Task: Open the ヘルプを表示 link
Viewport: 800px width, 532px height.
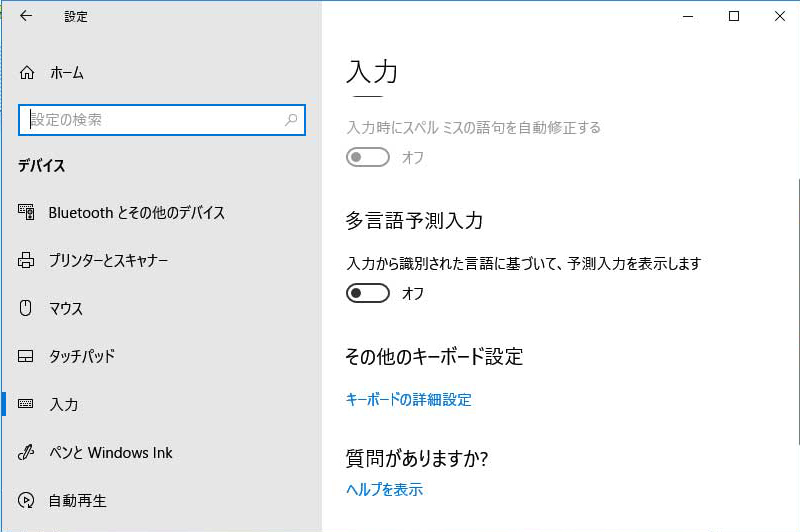Action: pos(384,490)
